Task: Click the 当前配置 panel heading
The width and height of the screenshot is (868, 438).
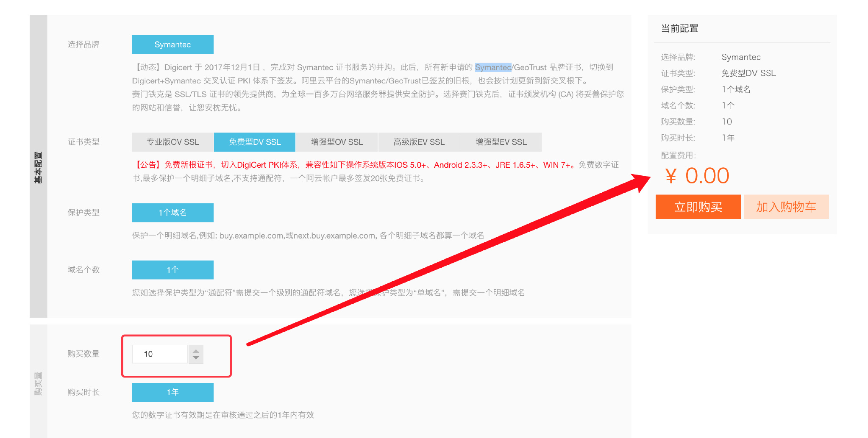Action: [x=680, y=28]
